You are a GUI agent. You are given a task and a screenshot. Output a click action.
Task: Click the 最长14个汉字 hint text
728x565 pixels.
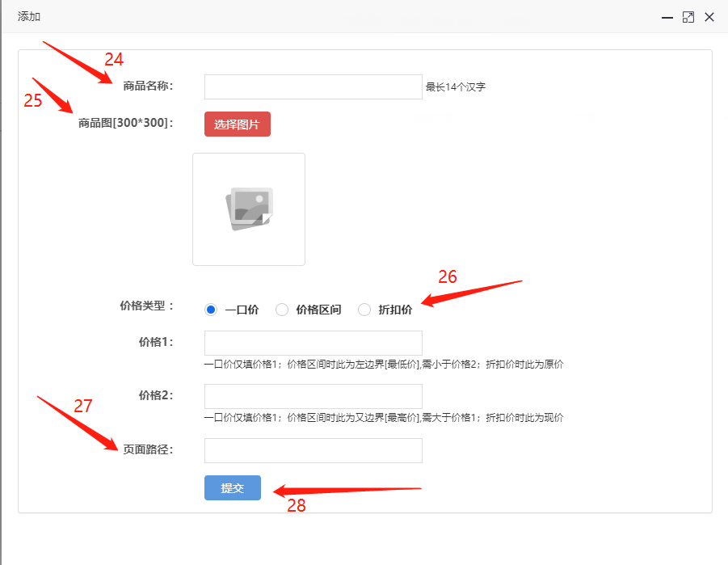[x=456, y=87]
